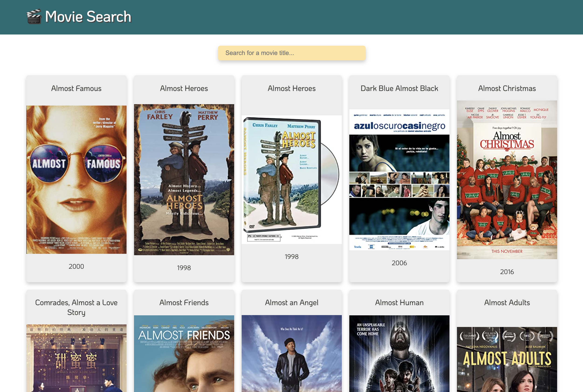
Task: Open the Almost Famous poster
Action: pyautogui.click(x=76, y=179)
